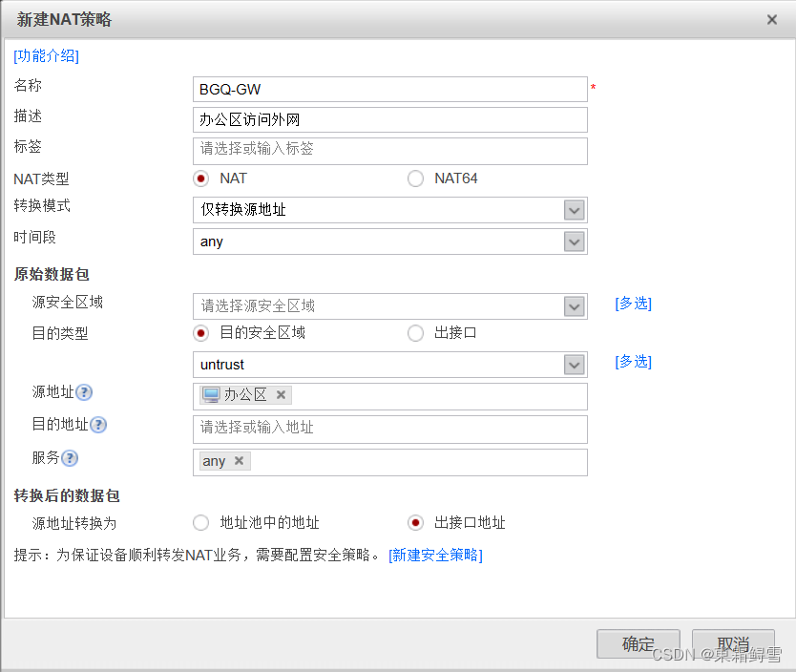This screenshot has height=672, width=796.
Task: Click help icon next to 服务
Action: pyautogui.click(x=70, y=458)
